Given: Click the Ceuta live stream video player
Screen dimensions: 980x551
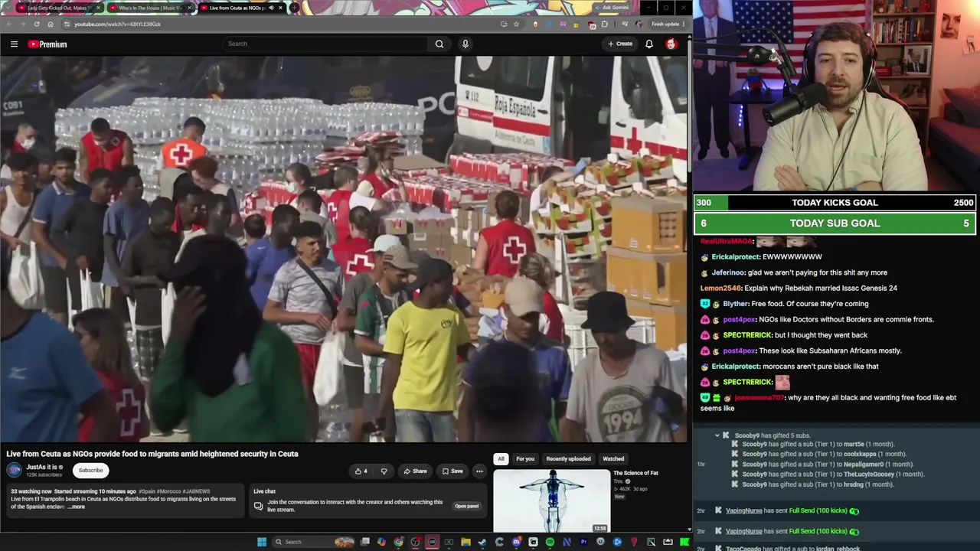Looking at the screenshot, I should 344,249.
